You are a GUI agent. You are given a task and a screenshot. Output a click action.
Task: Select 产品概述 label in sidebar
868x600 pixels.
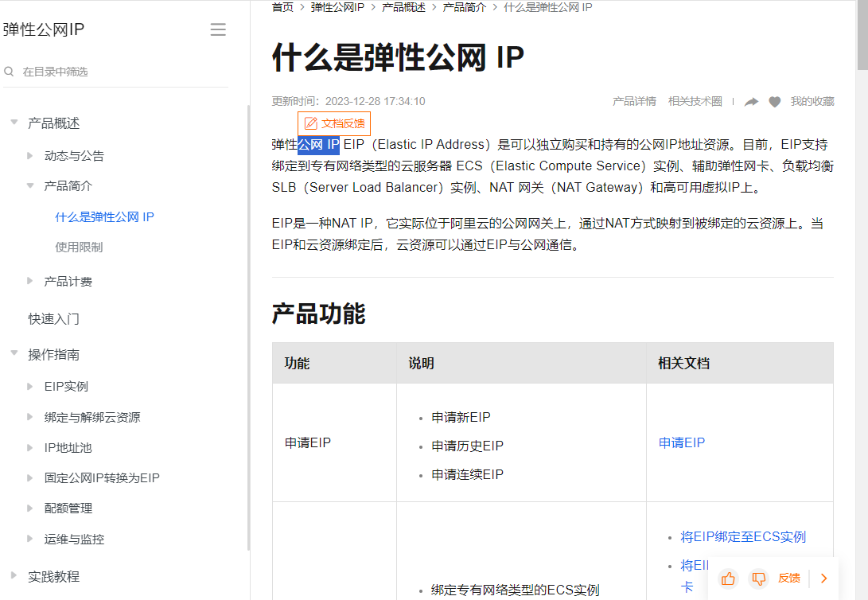click(x=53, y=123)
